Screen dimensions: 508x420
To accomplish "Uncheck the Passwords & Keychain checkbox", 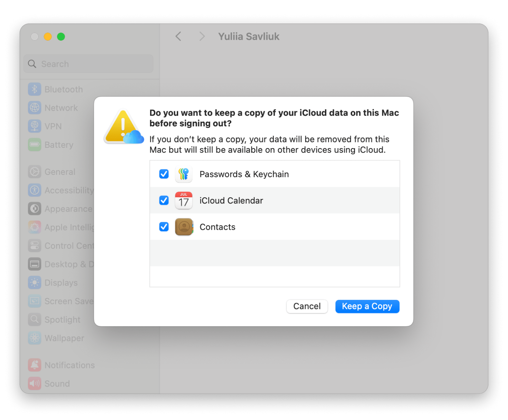I will [164, 174].
